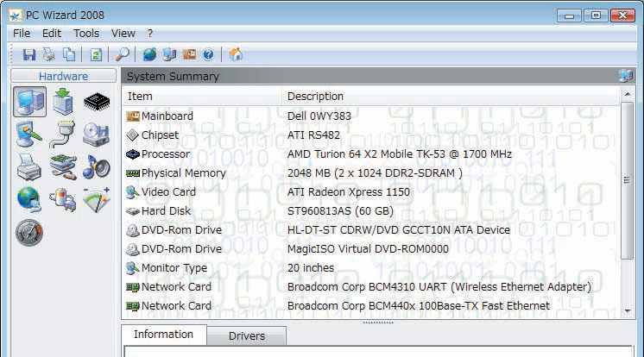Select the Network globe hardware icon
This screenshot has height=357, width=644.
click(x=29, y=199)
